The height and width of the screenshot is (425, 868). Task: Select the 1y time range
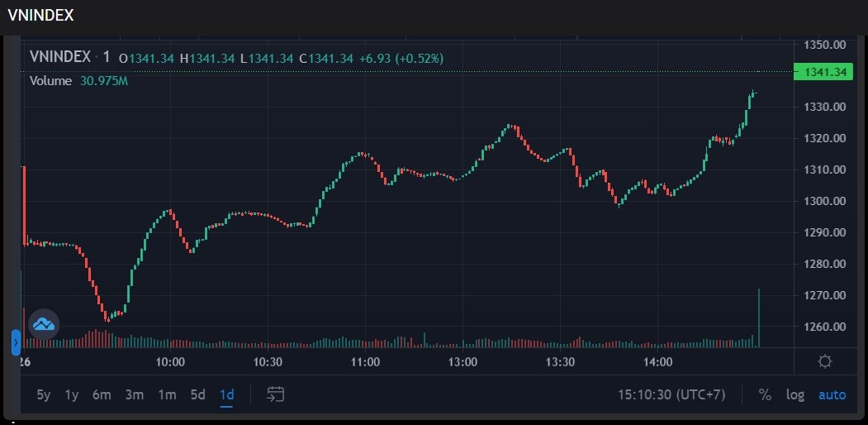click(x=72, y=394)
